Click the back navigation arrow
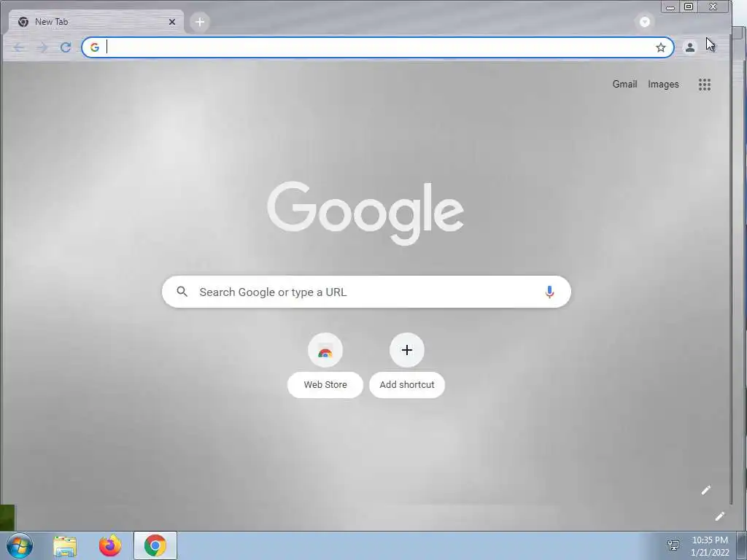Viewport: 747px width, 560px height. (19, 47)
